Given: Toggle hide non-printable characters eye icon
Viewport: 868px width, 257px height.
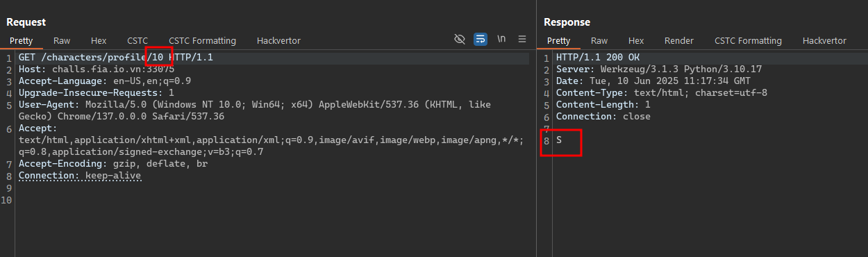Looking at the screenshot, I should pos(459,39).
